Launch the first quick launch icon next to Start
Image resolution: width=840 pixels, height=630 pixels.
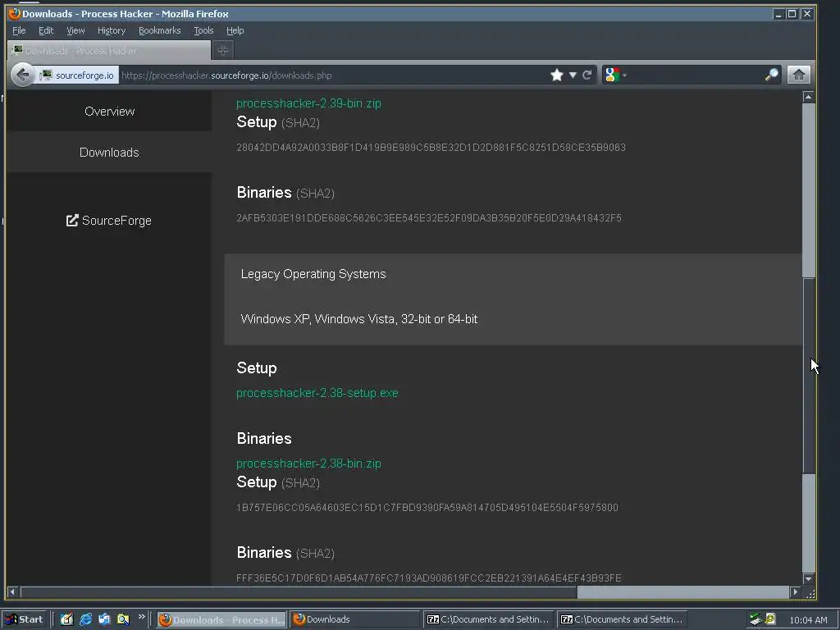tap(66, 619)
